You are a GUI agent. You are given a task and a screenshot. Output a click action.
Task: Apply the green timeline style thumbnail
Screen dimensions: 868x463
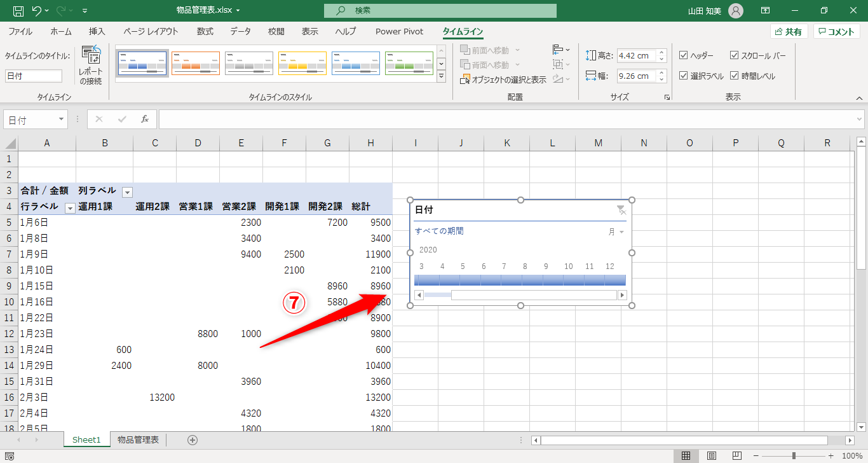pyautogui.click(x=409, y=64)
